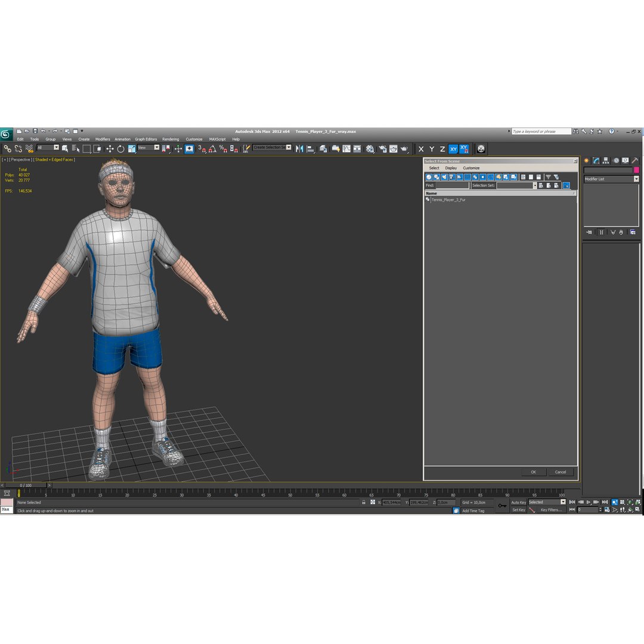This screenshot has width=644, height=644.
Task: Switch to the Hierarchy command panel tab
Action: pyautogui.click(x=606, y=160)
